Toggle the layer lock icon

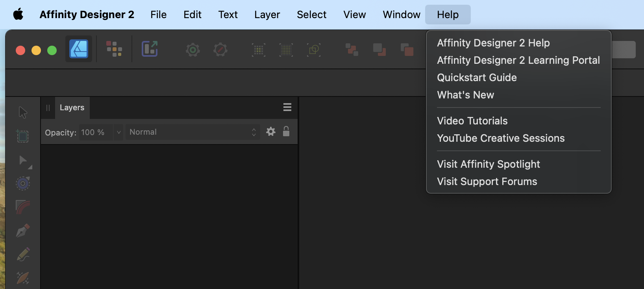coord(286,131)
